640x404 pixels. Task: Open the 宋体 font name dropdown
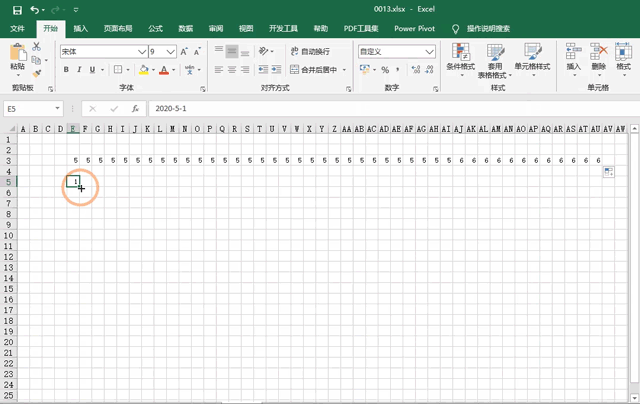pyautogui.click(x=142, y=52)
